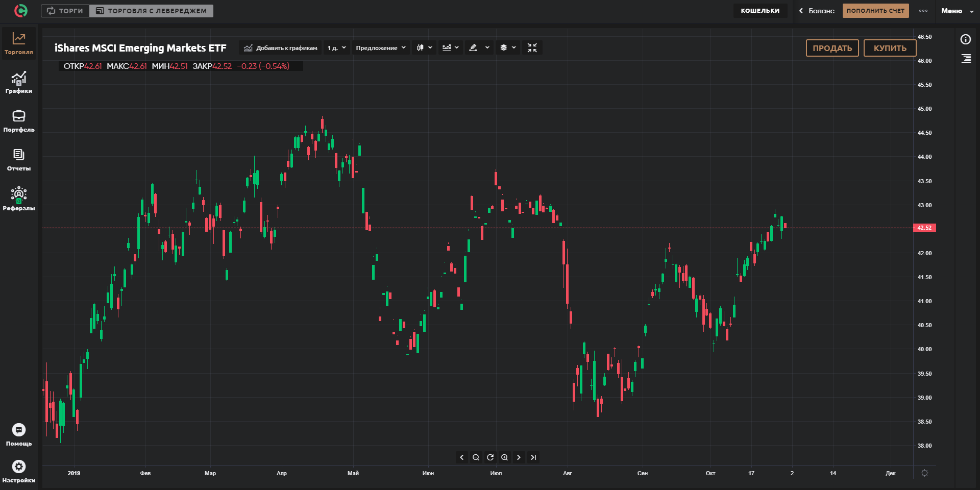Reset the chart view with the refresh icon
The image size is (980, 490).
pyautogui.click(x=490, y=457)
